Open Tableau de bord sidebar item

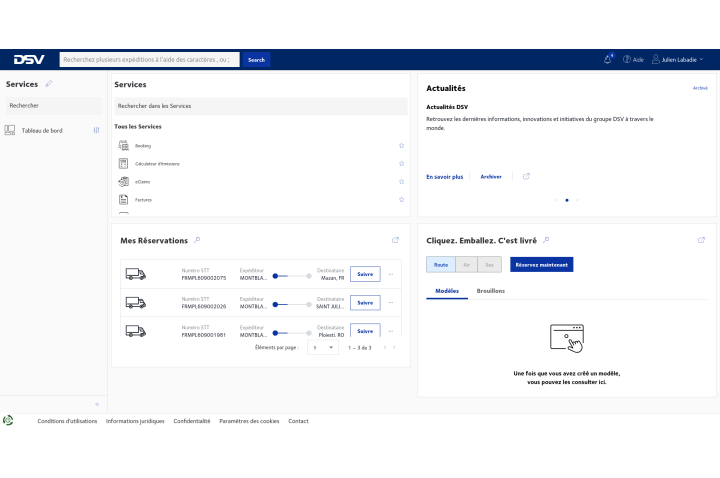[42, 130]
